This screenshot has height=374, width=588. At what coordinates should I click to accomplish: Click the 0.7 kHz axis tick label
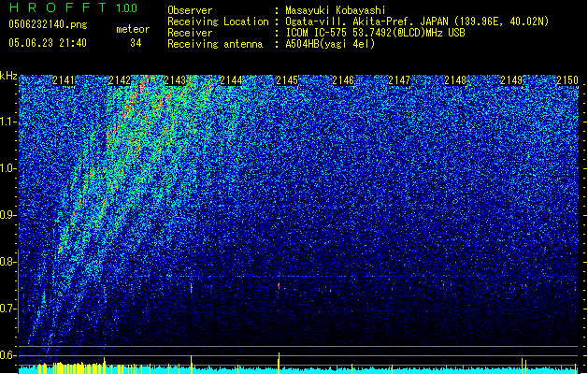[8, 309]
